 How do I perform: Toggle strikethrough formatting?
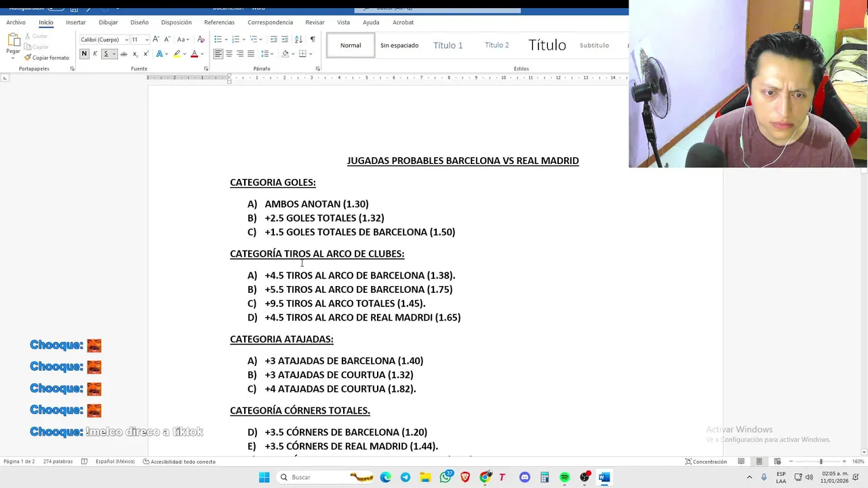pos(123,54)
